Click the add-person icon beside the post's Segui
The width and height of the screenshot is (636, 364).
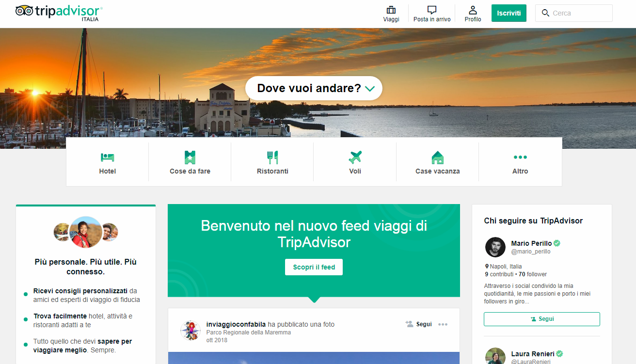(409, 324)
